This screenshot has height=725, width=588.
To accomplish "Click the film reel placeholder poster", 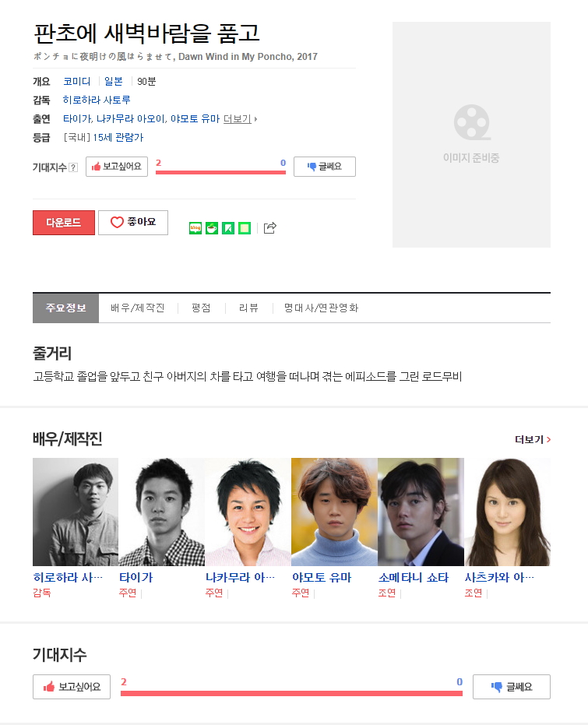I will (x=471, y=135).
